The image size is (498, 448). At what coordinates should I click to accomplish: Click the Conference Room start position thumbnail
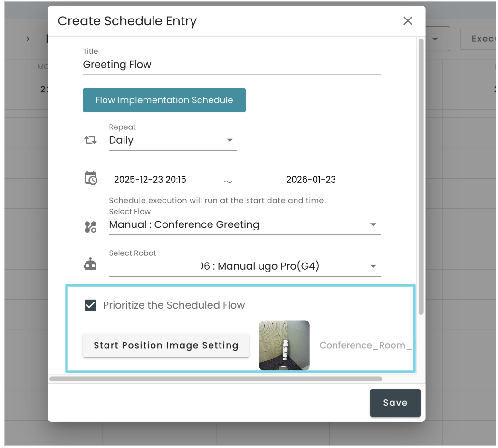[x=284, y=345]
